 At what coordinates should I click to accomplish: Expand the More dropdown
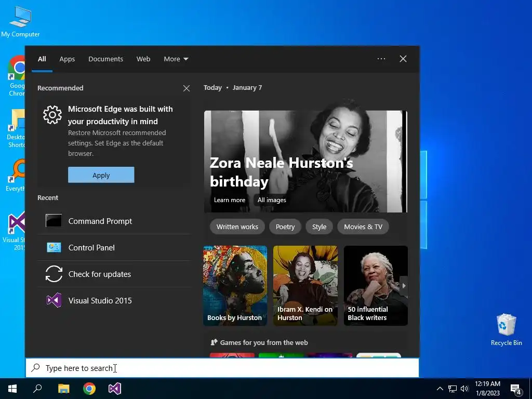point(176,59)
